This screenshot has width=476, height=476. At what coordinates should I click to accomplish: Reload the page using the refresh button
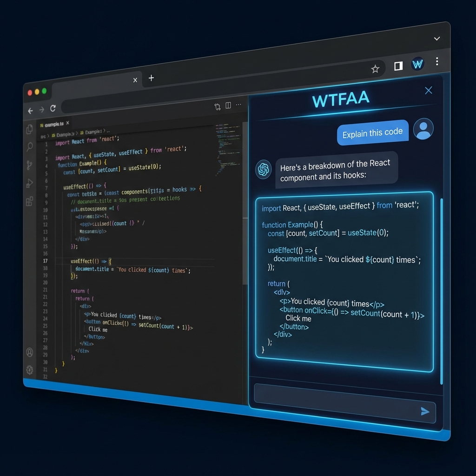(x=53, y=108)
